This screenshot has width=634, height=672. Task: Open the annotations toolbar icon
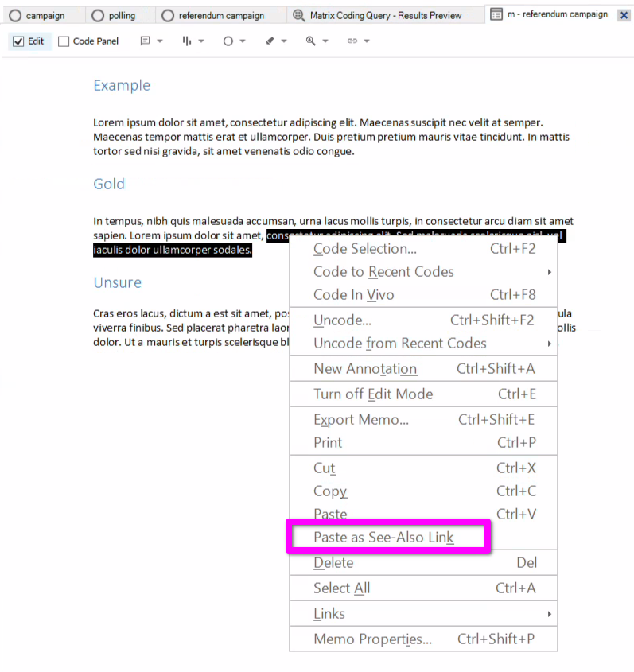146,41
